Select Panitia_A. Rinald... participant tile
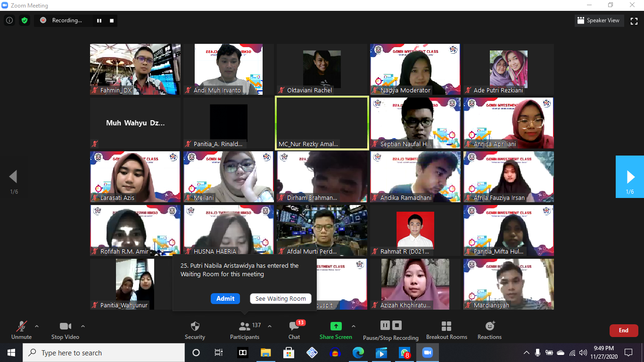This screenshot has height=362, width=644. [229, 123]
